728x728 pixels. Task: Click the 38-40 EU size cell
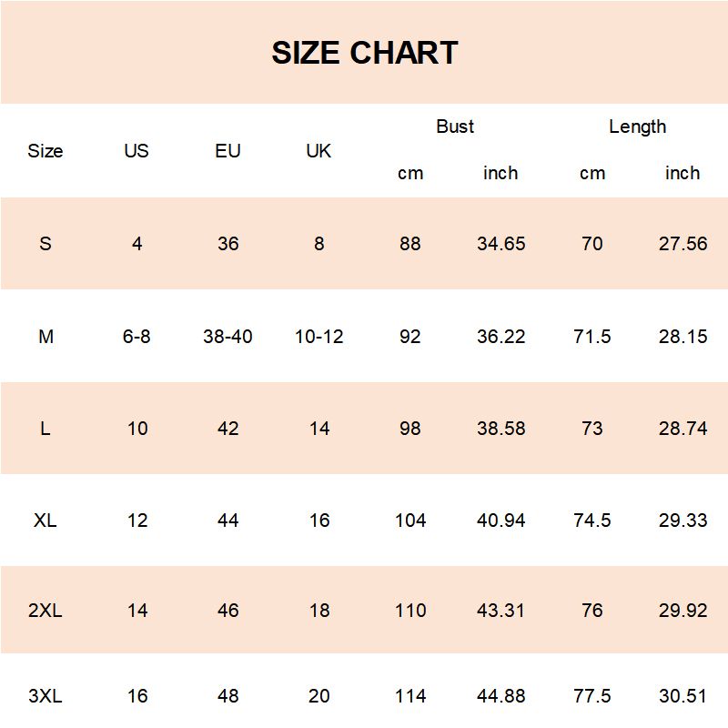tap(227, 337)
